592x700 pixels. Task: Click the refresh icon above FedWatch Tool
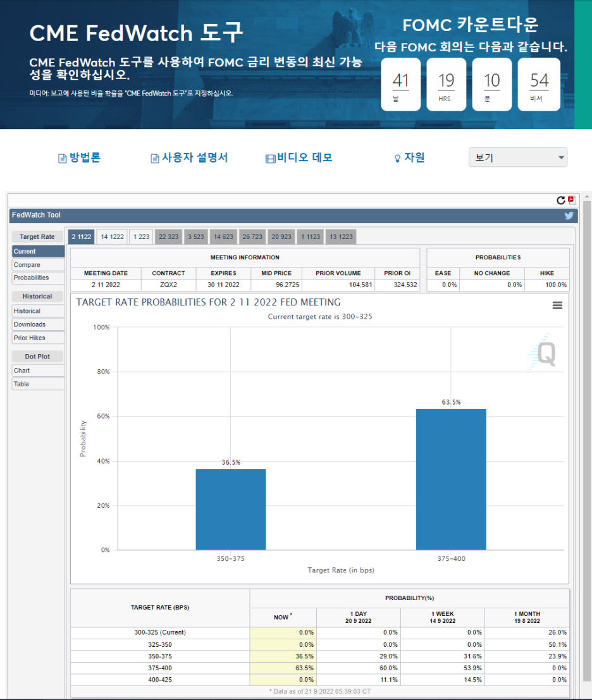561,200
